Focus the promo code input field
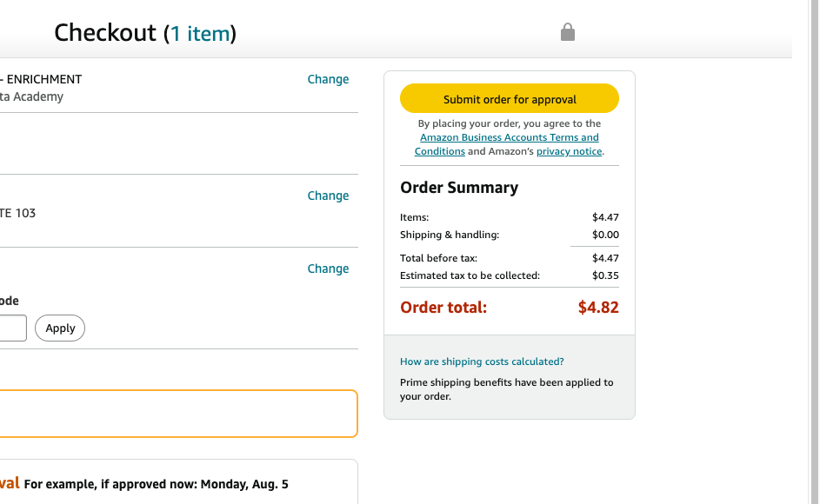 point(12,328)
